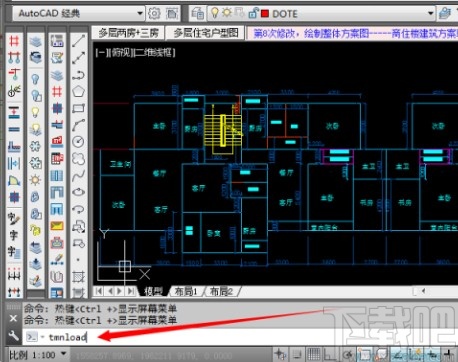Click the [-] viewport controls menu
Image resolution: width=458 pixels, height=362 pixels.
pyautogui.click(x=102, y=53)
